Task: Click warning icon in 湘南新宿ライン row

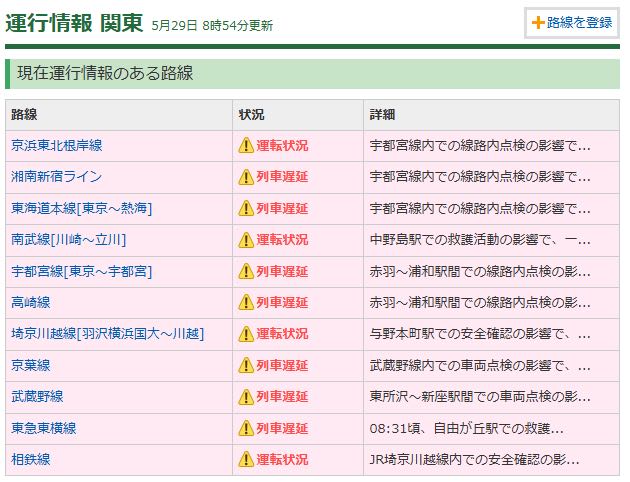Action: pos(246,177)
